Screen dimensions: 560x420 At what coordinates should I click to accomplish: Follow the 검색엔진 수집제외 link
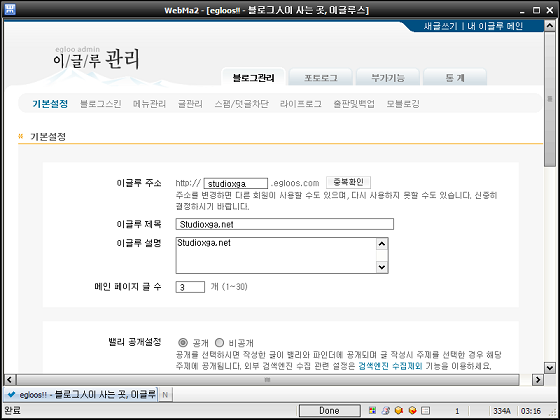click(x=390, y=366)
